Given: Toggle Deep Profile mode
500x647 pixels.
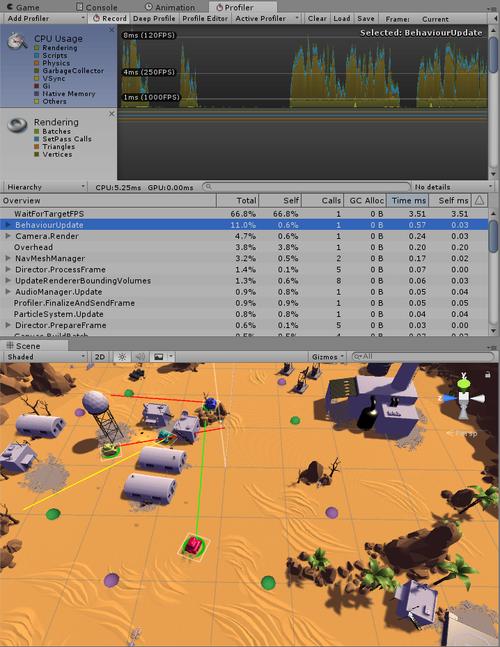Looking at the screenshot, I should 154,19.
